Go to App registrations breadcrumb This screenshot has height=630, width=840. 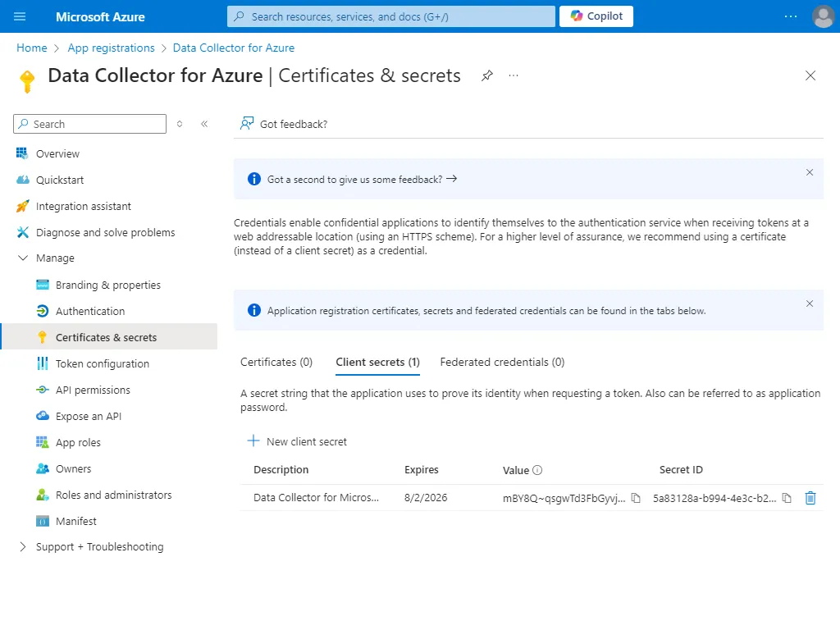point(111,48)
